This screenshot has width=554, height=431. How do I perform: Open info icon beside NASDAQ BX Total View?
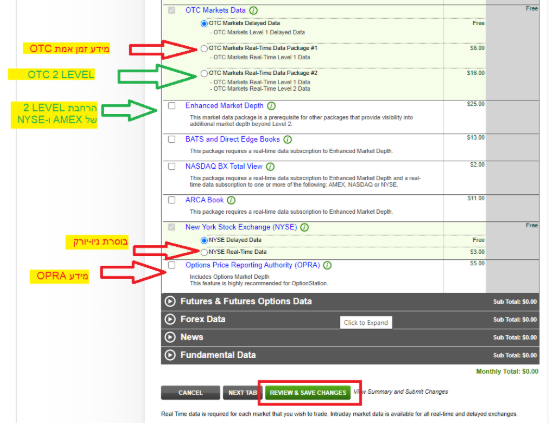pyautogui.click(x=270, y=166)
